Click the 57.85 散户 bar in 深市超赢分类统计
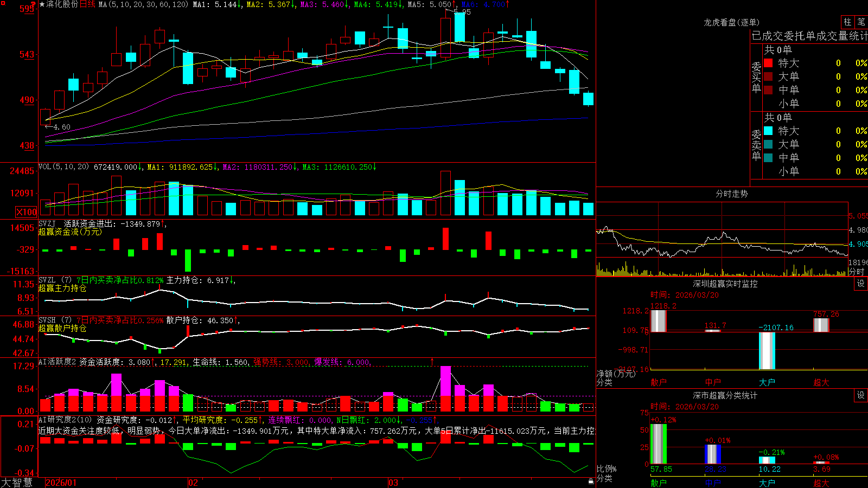The height and width of the screenshot is (488, 868). click(x=659, y=444)
